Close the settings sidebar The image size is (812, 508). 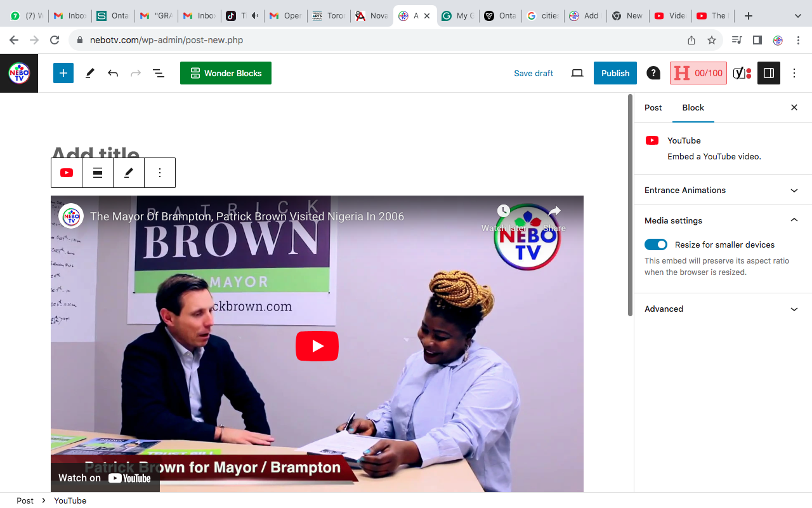coord(794,107)
